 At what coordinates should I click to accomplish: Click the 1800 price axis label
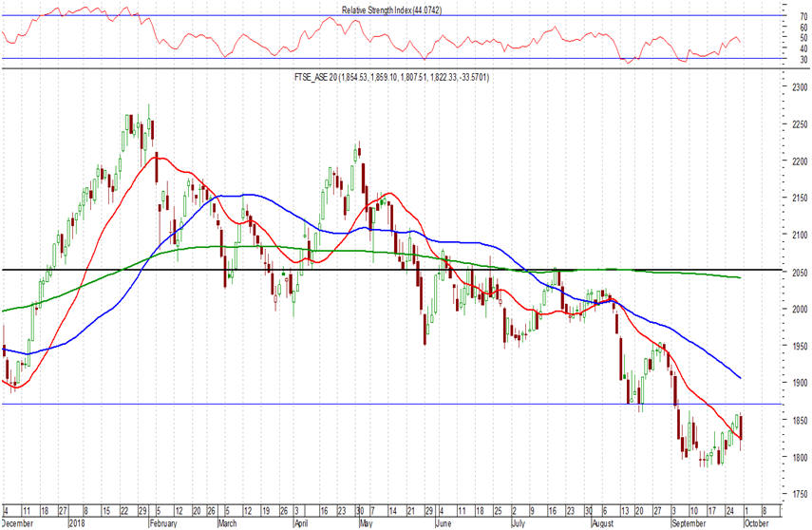(x=800, y=458)
